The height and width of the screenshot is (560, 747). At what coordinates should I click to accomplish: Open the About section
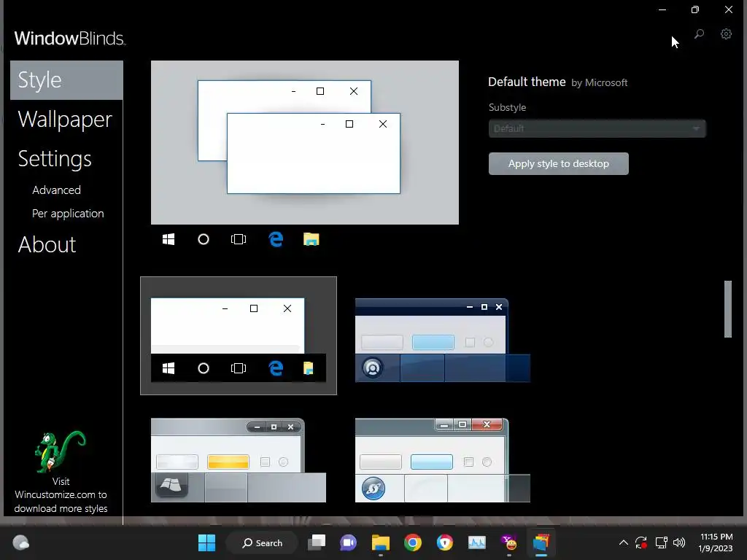(x=47, y=245)
